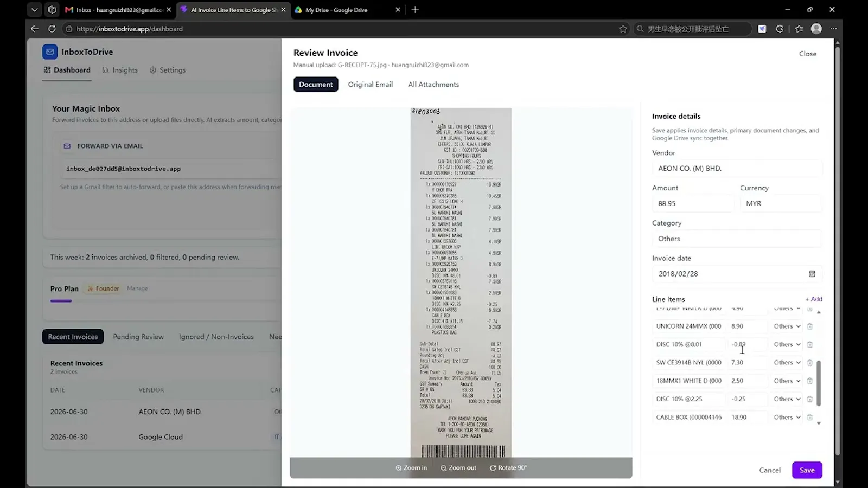Open the Google Cloud invoice row
Screen dimensions: 868x488
(x=163, y=437)
